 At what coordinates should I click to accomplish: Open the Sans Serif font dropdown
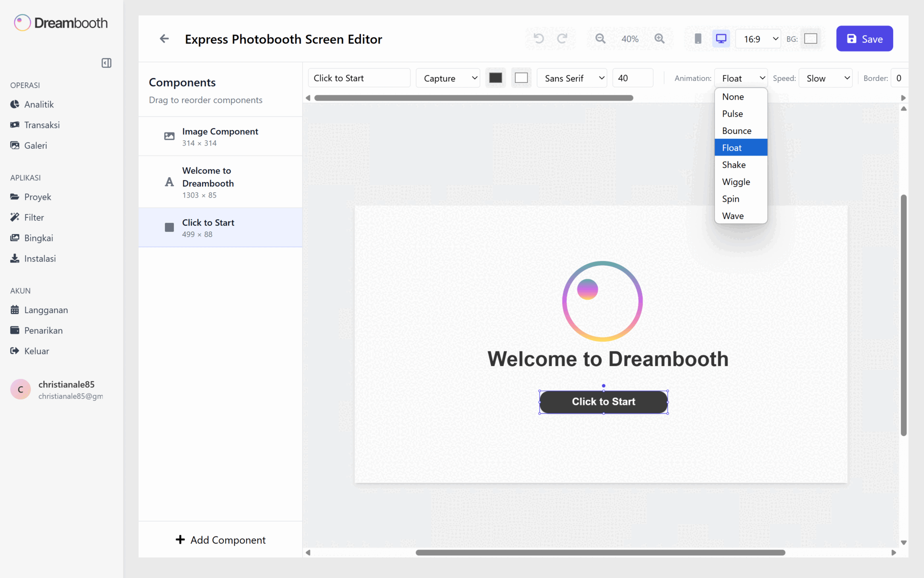pyautogui.click(x=572, y=78)
